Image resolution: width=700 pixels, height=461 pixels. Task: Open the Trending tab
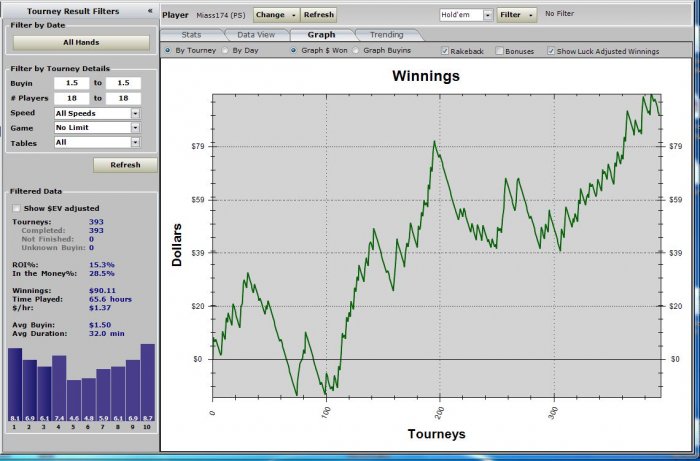(387, 35)
